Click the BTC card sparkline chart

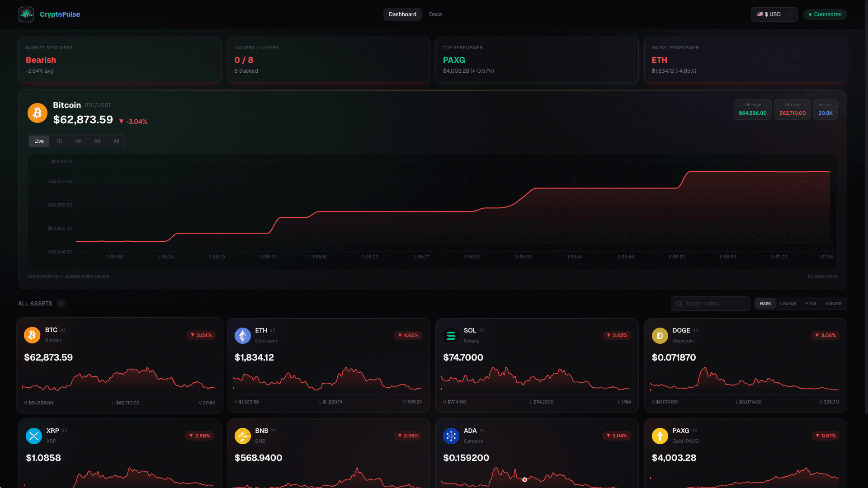[118, 380]
